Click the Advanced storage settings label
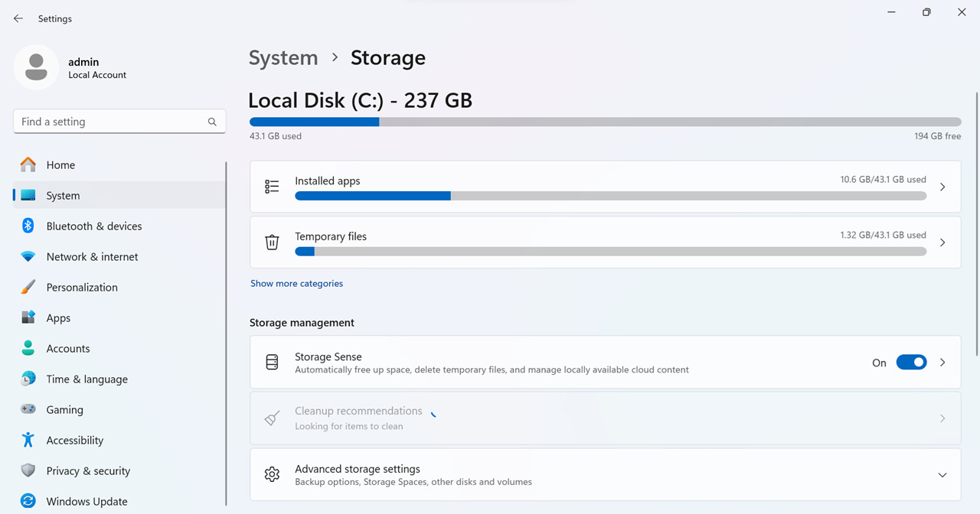The image size is (980, 514). coord(358,469)
